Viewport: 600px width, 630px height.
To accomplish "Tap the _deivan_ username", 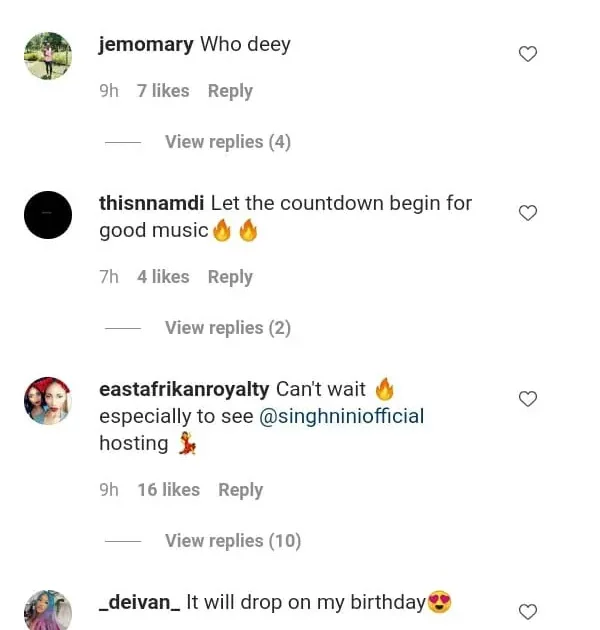I will pos(139,602).
